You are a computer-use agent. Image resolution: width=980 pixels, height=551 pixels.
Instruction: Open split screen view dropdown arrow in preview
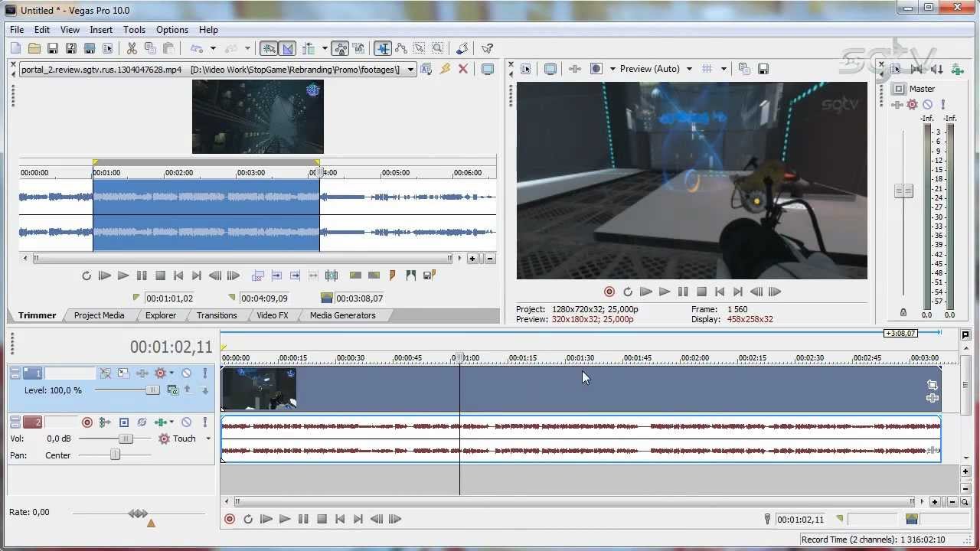tap(612, 69)
